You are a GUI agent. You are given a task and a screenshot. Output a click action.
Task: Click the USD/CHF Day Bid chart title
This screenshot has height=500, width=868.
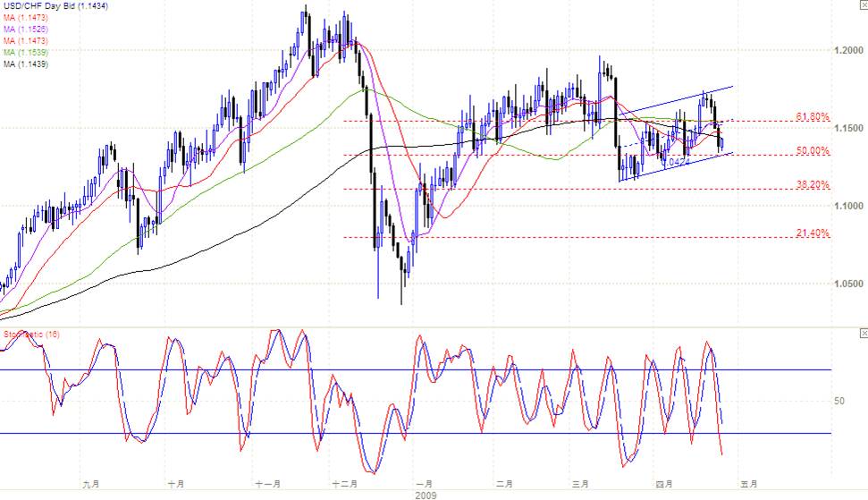56,6
